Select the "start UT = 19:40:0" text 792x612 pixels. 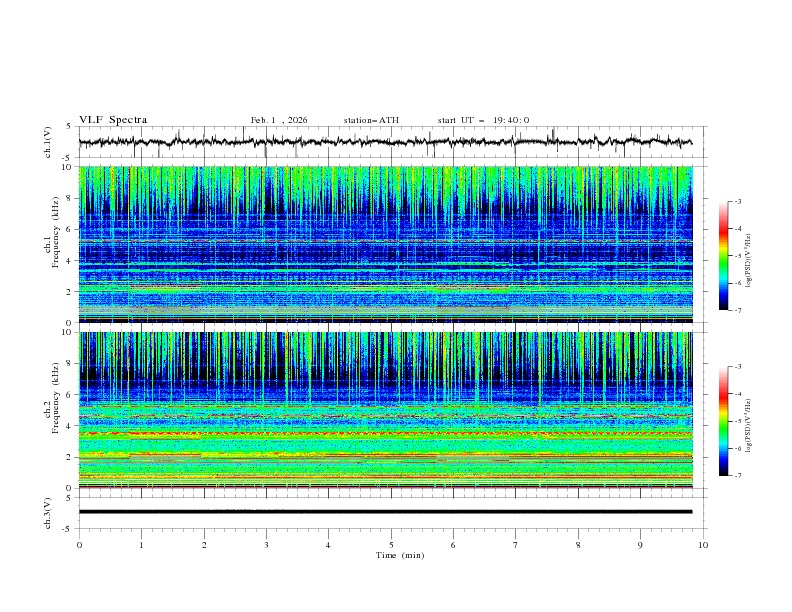[x=483, y=120]
